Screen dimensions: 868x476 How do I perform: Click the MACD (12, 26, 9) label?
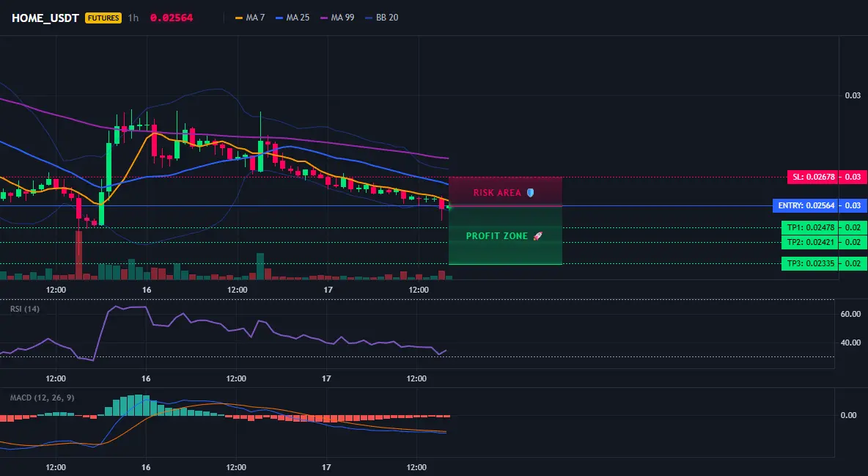42,398
